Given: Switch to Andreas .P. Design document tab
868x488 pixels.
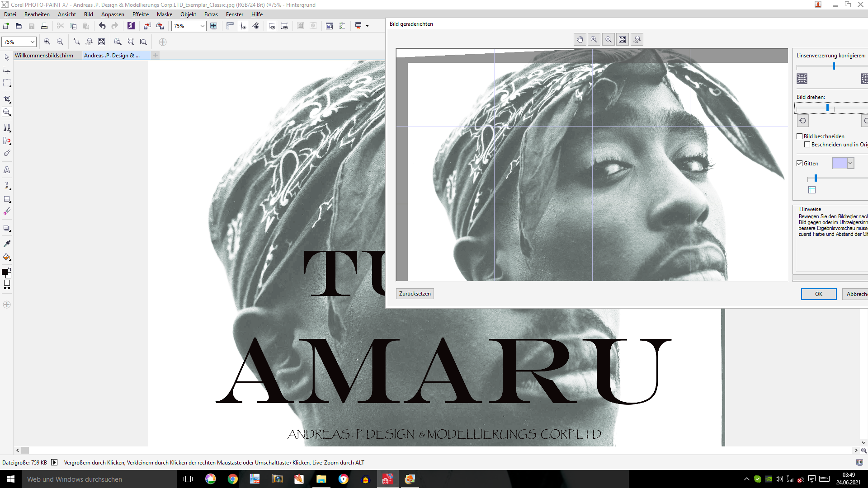Looking at the screenshot, I should (112, 55).
